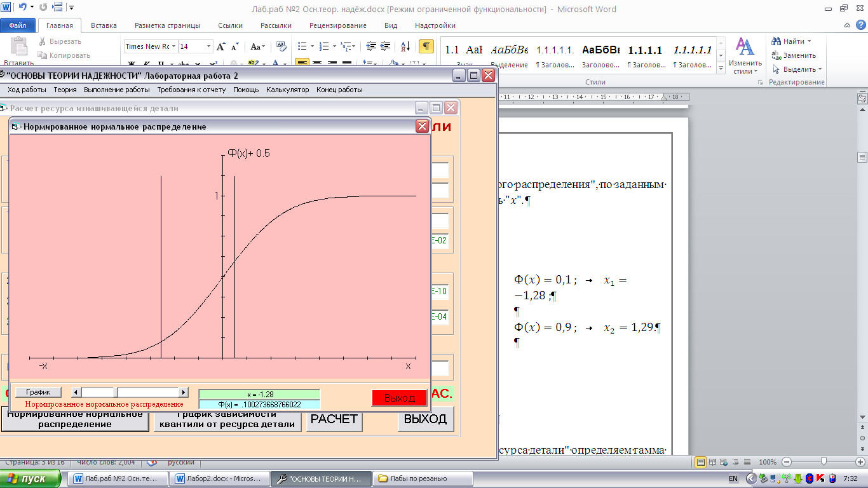Click the Decrease Indent icon
This screenshot has width=868, height=488.
[371, 46]
